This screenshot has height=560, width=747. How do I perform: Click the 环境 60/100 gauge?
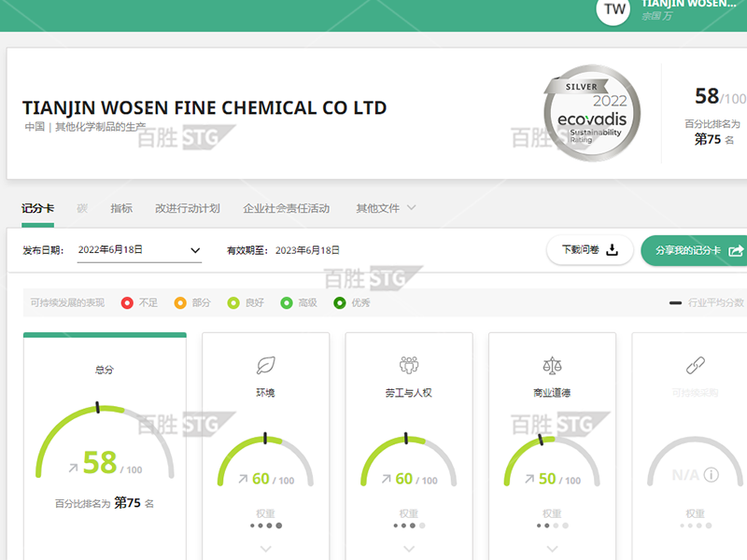(266, 460)
